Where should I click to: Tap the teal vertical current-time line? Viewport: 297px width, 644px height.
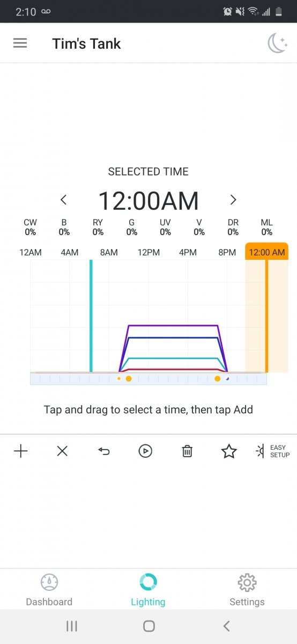click(x=91, y=316)
